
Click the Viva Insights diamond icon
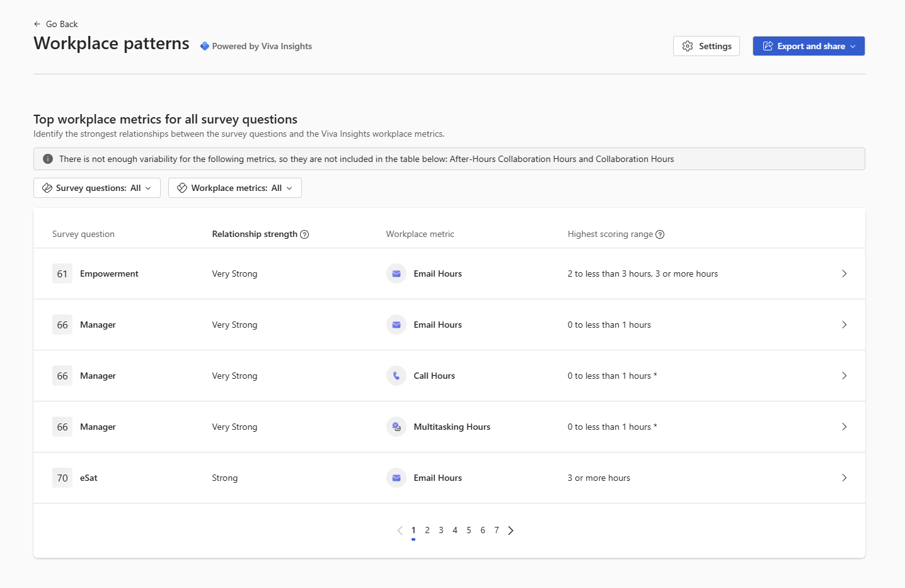pyautogui.click(x=204, y=45)
